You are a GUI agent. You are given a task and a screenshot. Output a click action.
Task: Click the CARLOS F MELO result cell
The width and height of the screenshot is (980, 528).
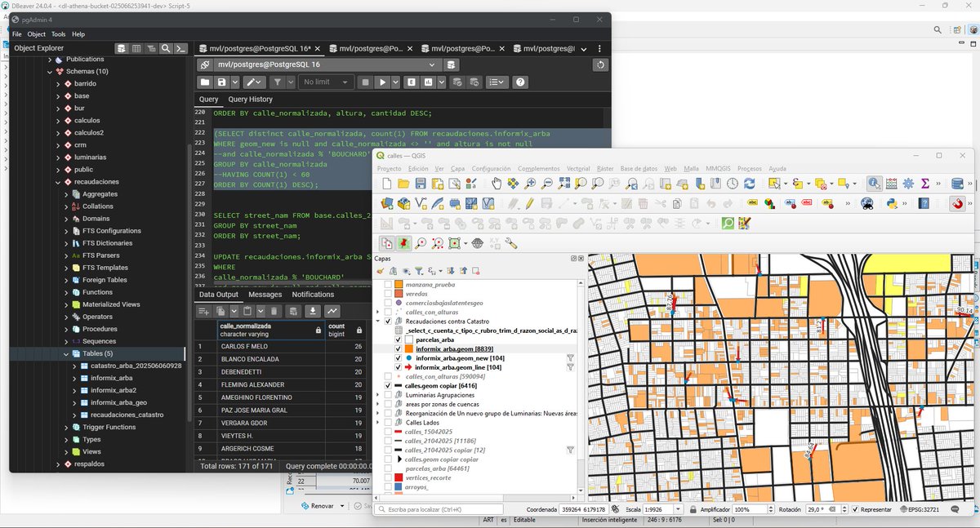pos(270,347)
